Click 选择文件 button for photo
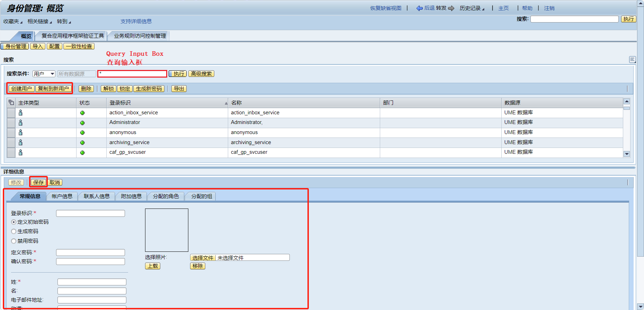 point(203,258)
